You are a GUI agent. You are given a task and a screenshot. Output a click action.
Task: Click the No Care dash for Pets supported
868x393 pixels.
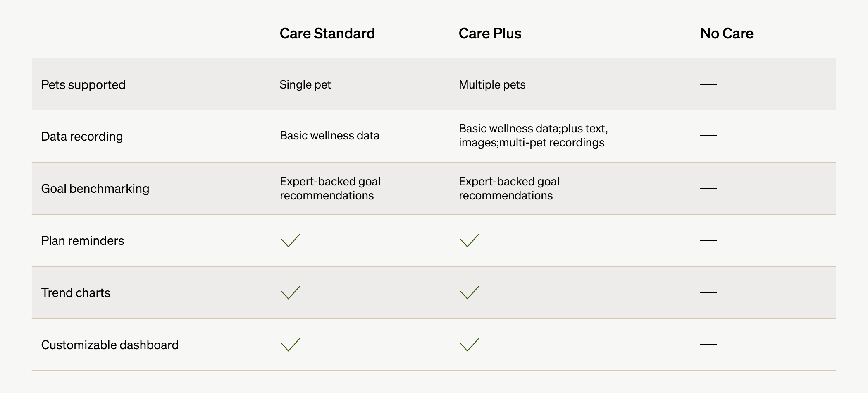[708, 84]
